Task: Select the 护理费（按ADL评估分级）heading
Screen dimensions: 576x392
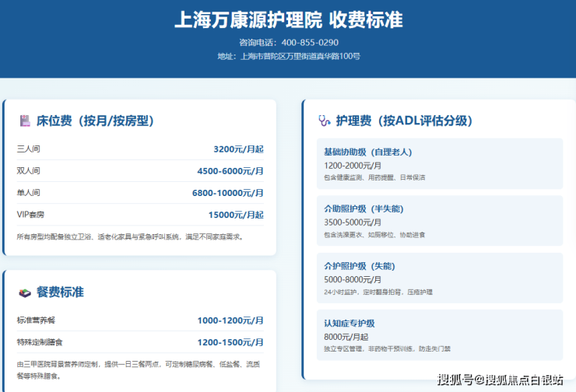Action: 405,121
